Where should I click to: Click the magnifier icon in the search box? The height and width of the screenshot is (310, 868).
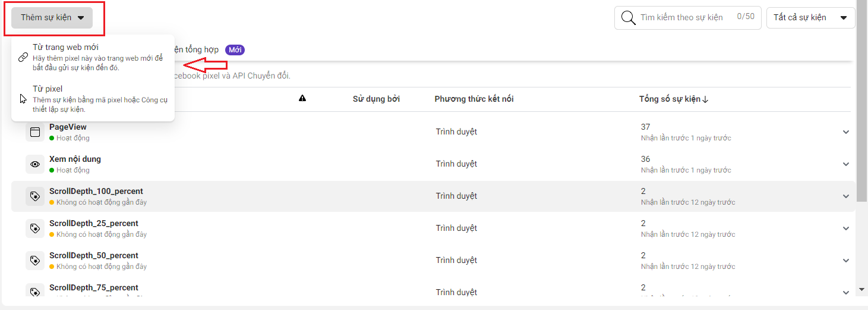tap(629, 17)
